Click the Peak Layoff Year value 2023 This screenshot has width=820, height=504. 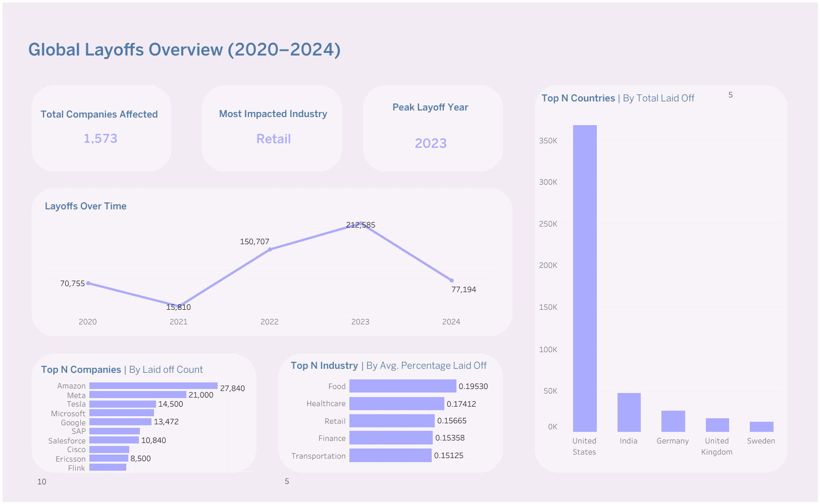pyautogui.click(x=431, y=143)
